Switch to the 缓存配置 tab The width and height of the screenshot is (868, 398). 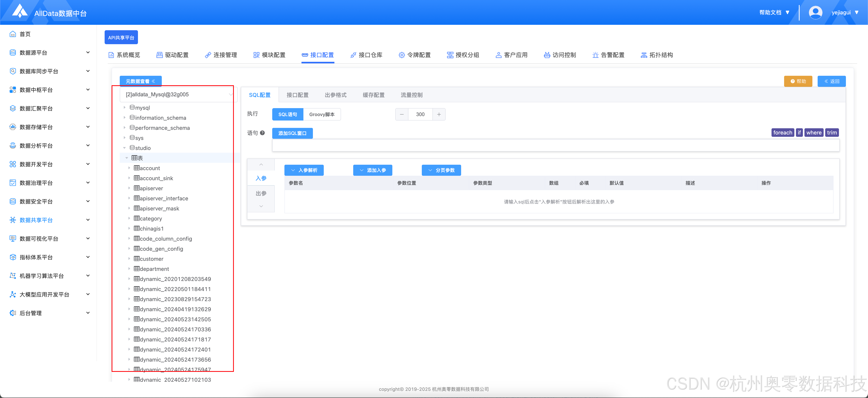tap(373, 95)
